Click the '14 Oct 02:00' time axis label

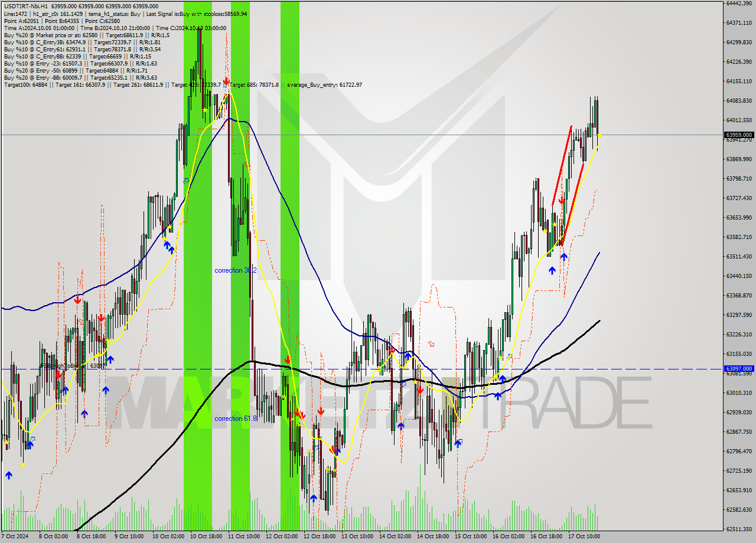pos(395,537)
